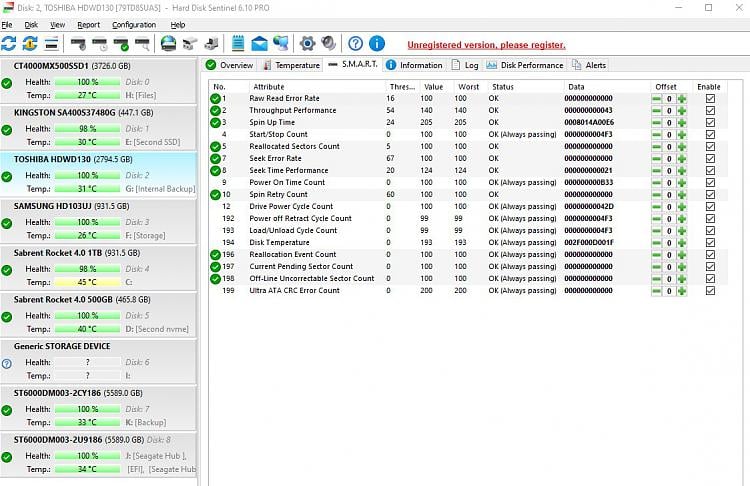The image size is (750, 486).
Task: Toggle Enable checkbox for Start/Stop Count
Action: 710,134
